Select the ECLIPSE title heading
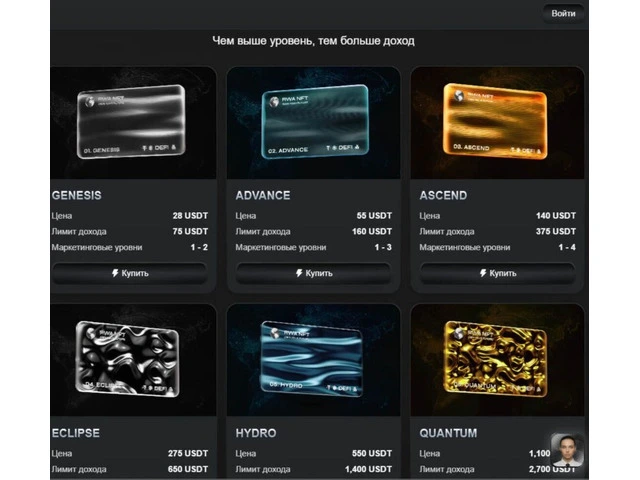640x480 pixels. 76,433
